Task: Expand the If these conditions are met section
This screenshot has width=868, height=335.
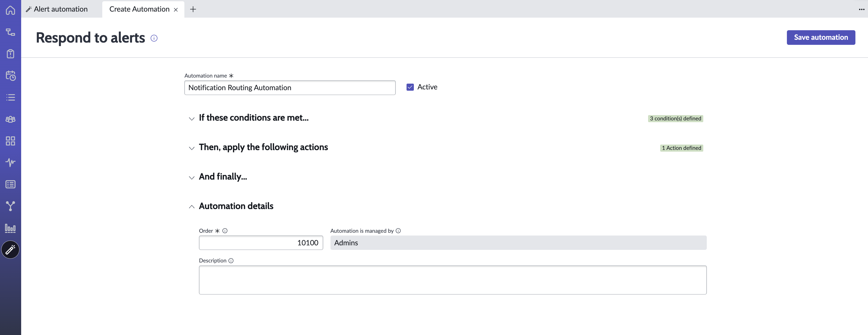Action: 192,119
